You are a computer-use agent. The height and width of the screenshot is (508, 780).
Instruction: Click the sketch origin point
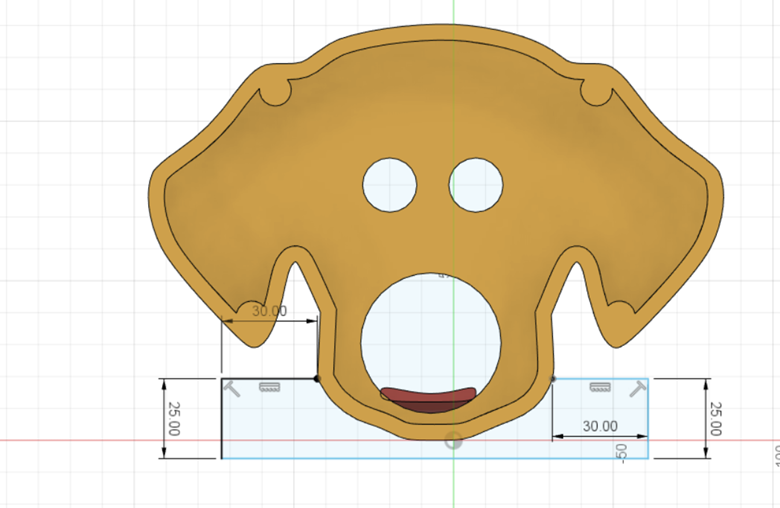[x=453, y=441]
